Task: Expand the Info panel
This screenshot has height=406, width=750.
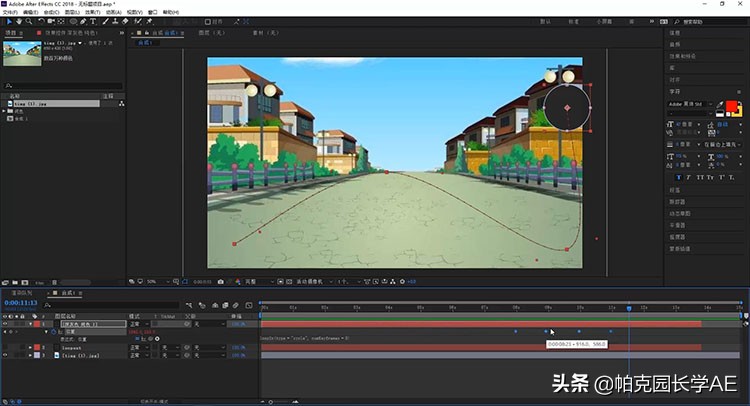Action: (x=674, y=33)
